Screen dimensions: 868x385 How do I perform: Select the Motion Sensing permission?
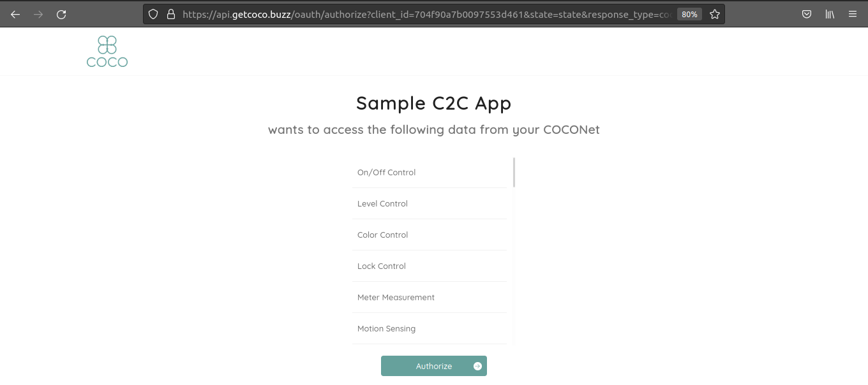pyautogui.click(x=387, y=329)
